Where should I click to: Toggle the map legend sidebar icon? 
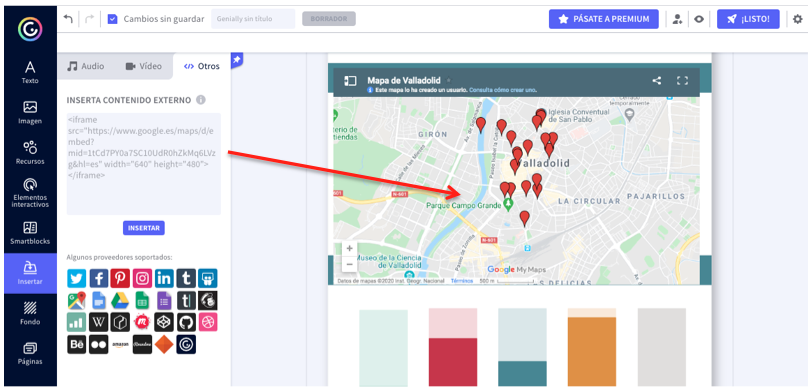(350, 81)
